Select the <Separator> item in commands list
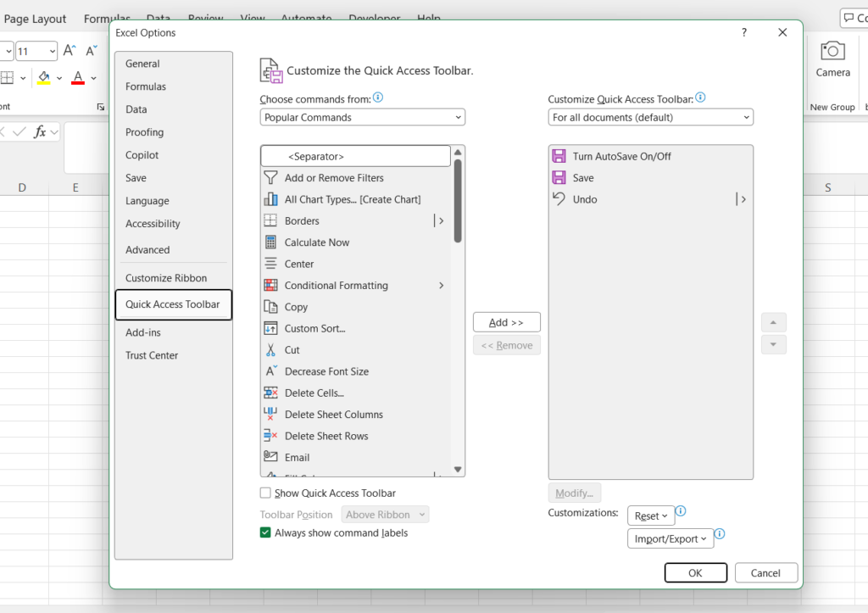This screenshot has height=613, width=868. [355, 156]
